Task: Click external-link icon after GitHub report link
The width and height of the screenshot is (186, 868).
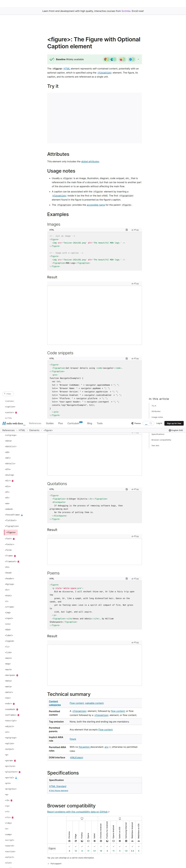Action: tap(109, 812)
